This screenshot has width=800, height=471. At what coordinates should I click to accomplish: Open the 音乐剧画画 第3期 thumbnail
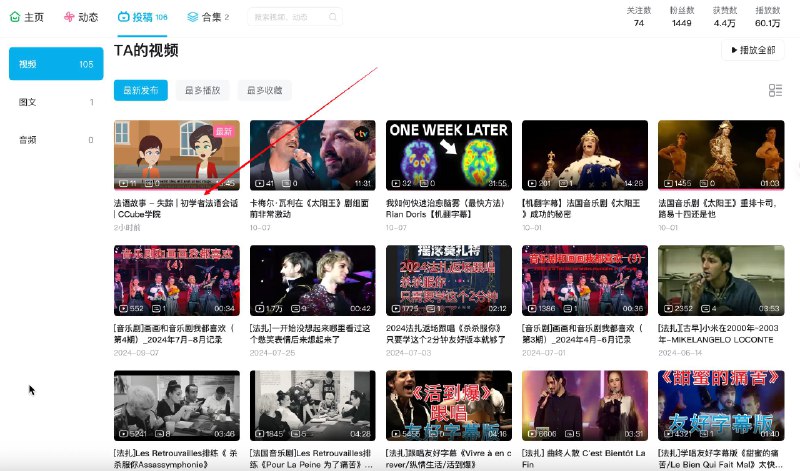click(585, 280)
